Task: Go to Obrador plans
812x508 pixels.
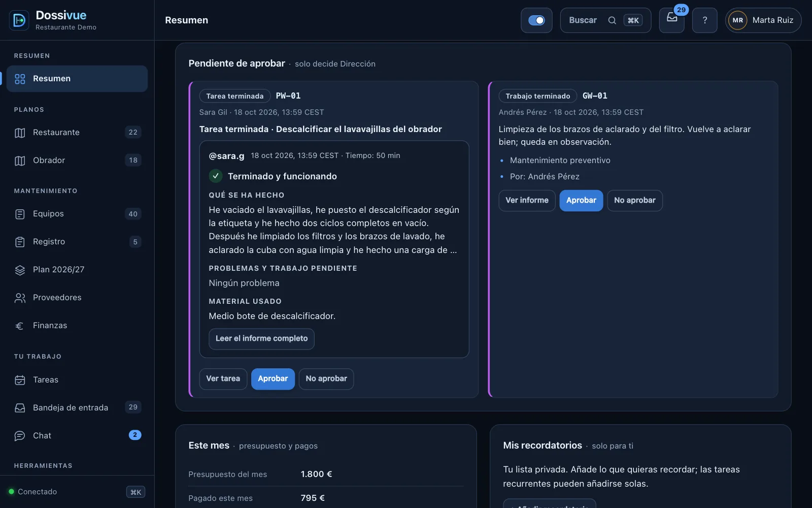Action: coord(77,161)
